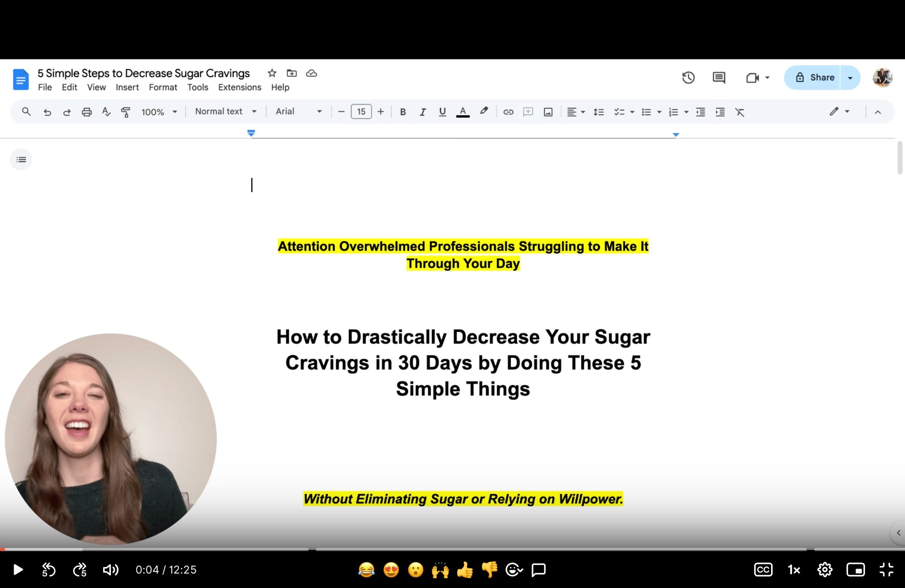
Task: Open the zoom 100% dropdown
Action: pos(159,112)
